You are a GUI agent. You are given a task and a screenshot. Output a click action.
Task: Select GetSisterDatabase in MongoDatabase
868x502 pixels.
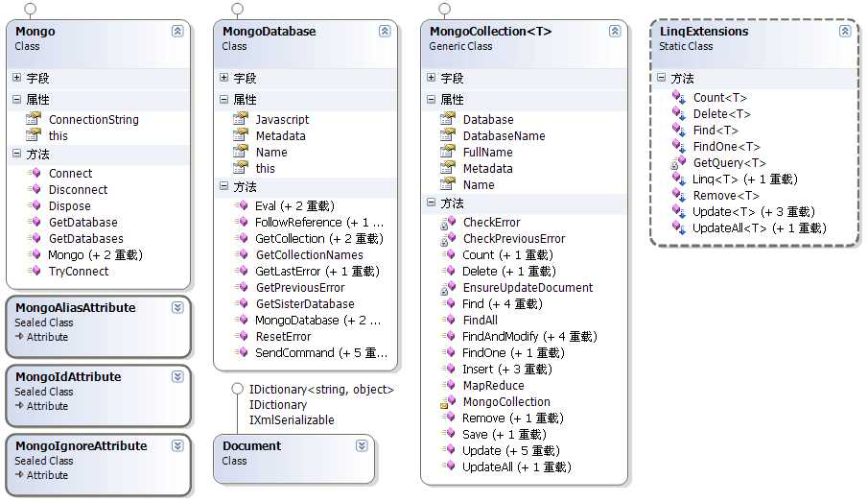click(x=305, y=303)
